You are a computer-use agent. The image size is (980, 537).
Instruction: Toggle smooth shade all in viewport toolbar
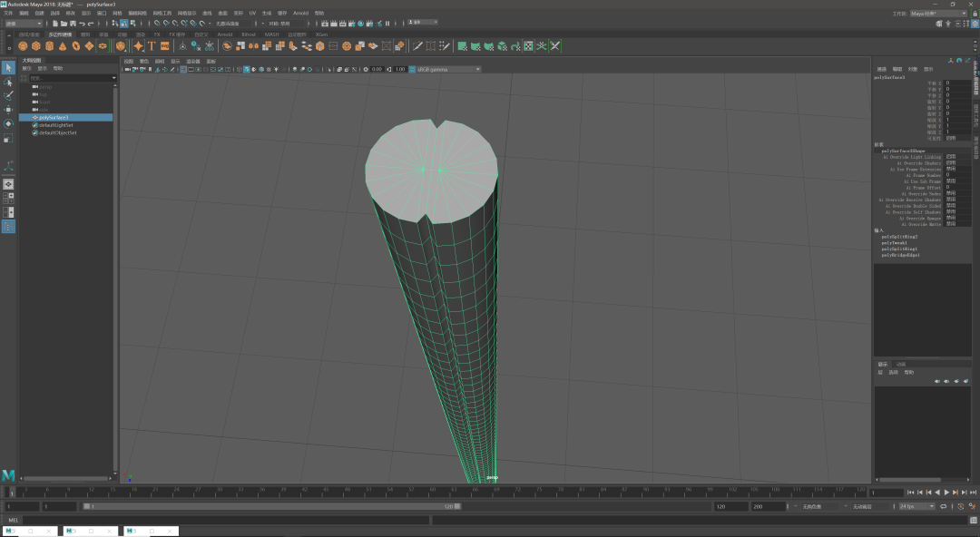coord(247,69)
